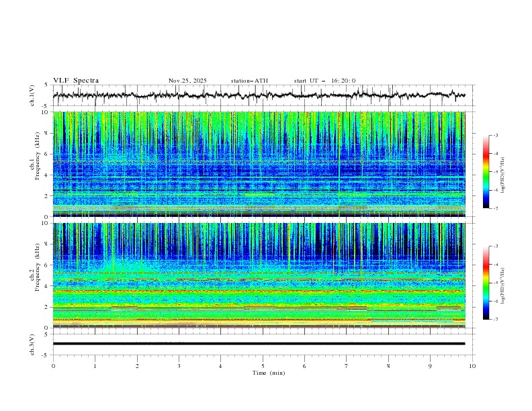Select the ch.2 colorbar "log(PSD)(V²/Hz)" label
Image resolution: width=532 pixels, height=411 pixels.
pos(504,285)
